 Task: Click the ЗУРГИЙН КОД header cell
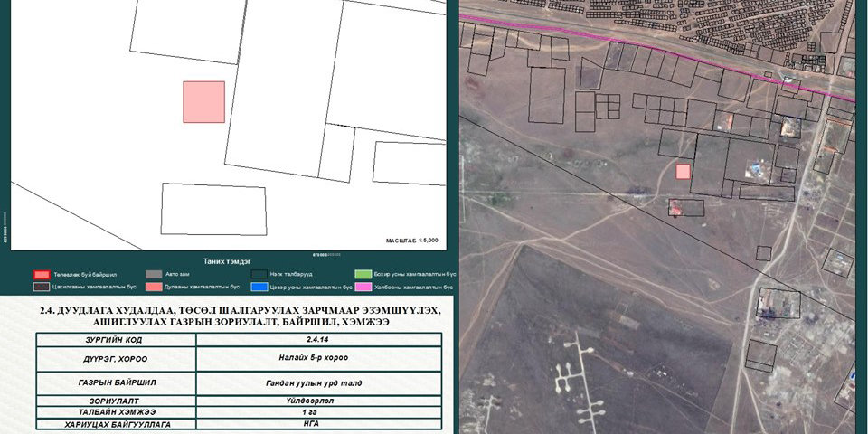[116, 339]
